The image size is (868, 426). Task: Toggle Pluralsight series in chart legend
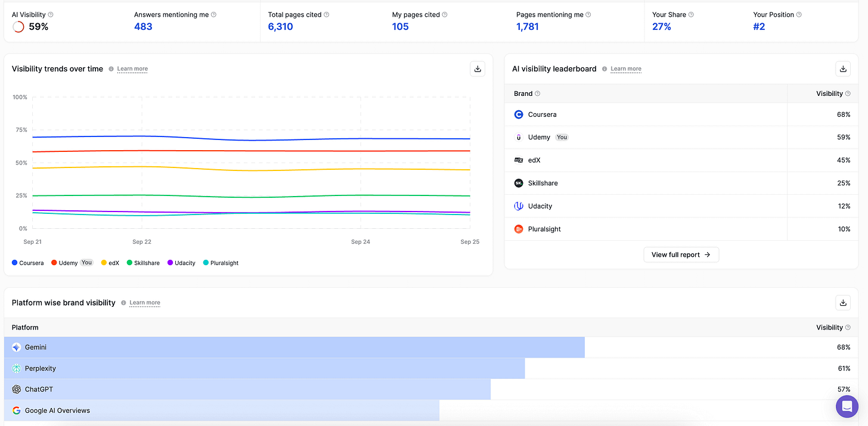221,263
